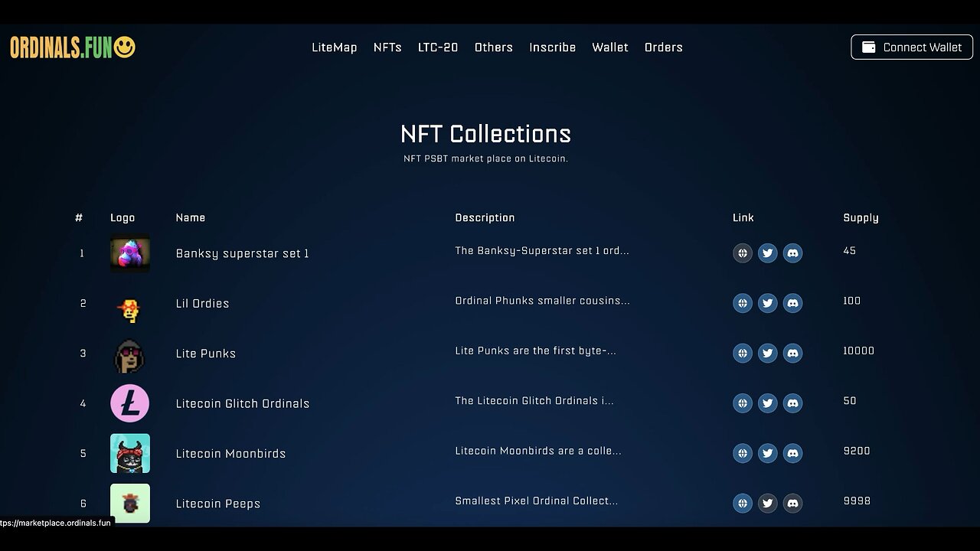Viewport: 980px width, 551px height.
Task: Open Twitter link for Litecoin Glitch Ordinals
Action: [768, 403]
